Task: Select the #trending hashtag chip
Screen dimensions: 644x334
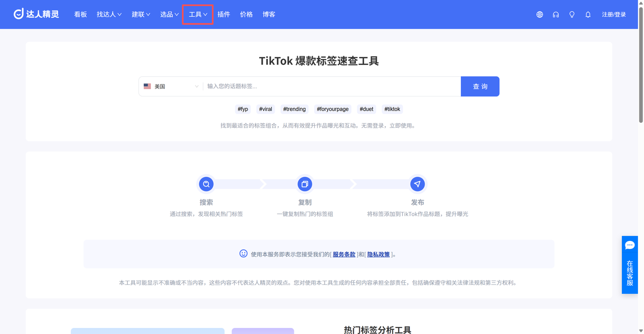Action: click(x=294, y=109)
